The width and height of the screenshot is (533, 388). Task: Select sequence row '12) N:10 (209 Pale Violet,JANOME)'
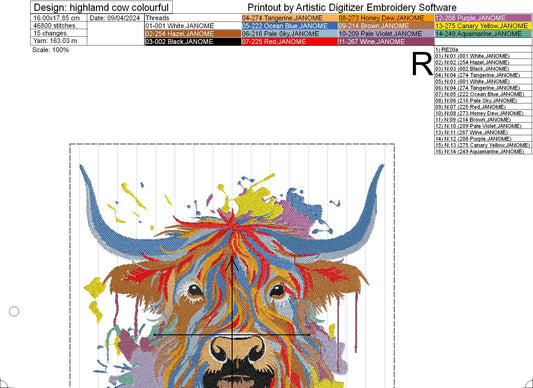483,126
